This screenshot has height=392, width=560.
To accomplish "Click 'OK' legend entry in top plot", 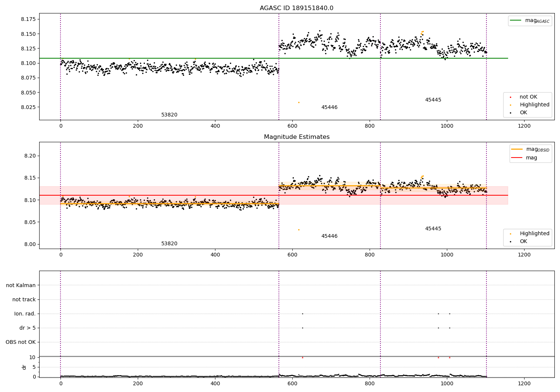I will click(x=519, y=112).
